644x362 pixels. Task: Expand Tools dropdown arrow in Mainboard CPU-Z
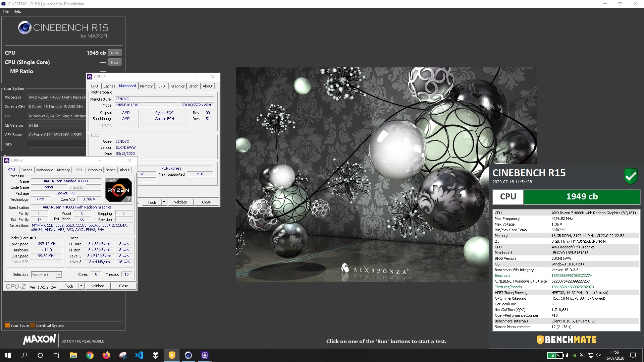pos(164,202)
